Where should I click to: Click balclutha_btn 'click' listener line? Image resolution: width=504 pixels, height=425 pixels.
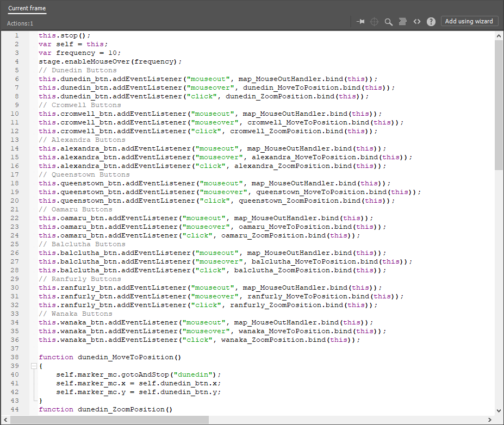tap(212, 270)
